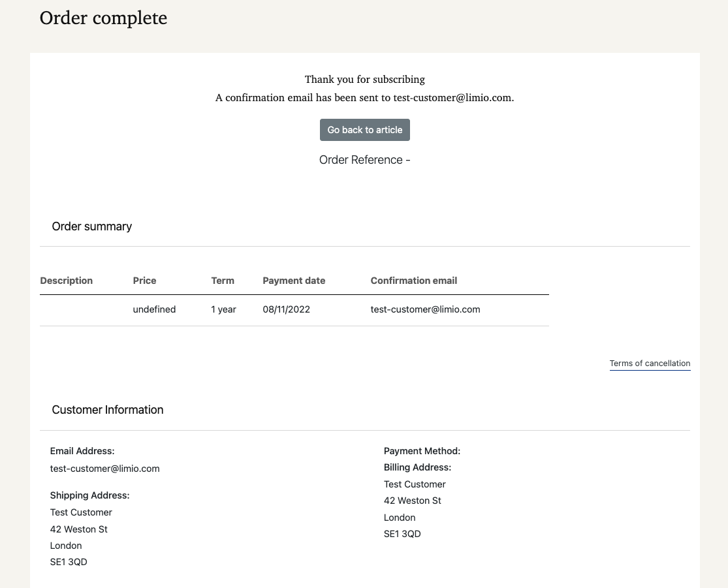Click the Go back to article button
Screen dimensions: 728x588
point(364,130)
